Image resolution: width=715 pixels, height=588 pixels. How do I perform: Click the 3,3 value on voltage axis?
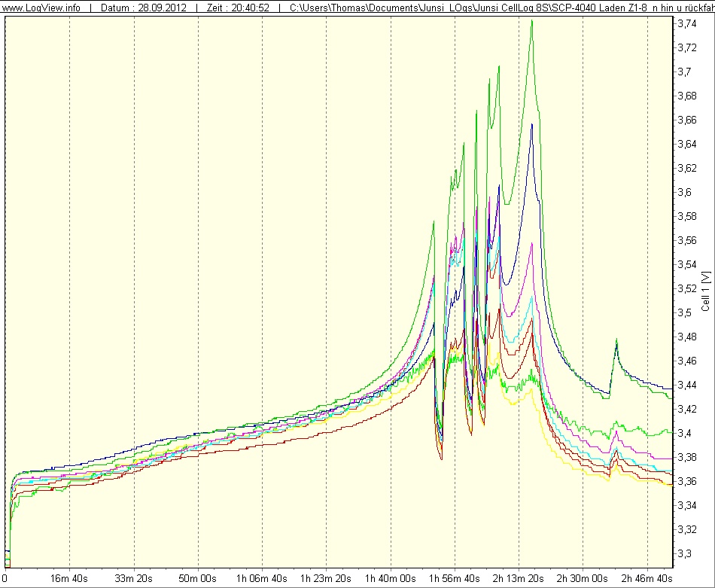click(x=686, y=553)
